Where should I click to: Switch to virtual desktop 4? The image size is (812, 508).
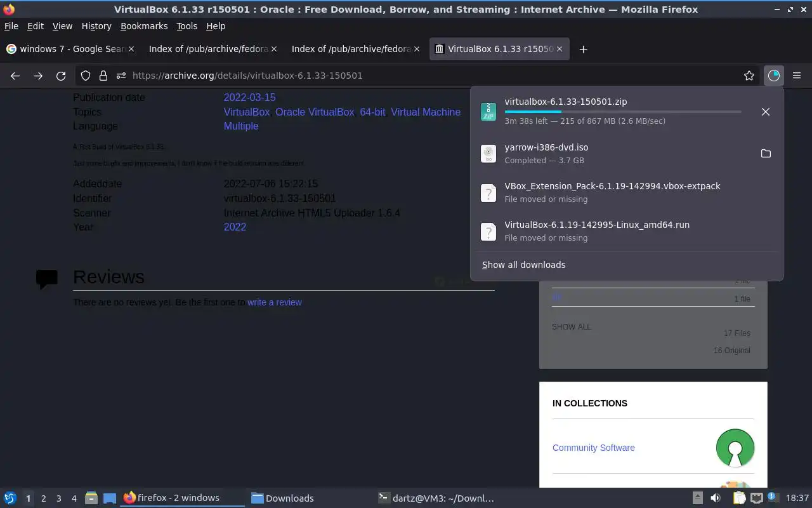74,498
